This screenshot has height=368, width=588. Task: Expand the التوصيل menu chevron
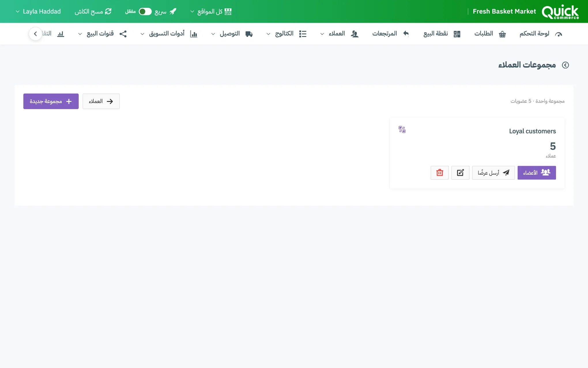coord(213,34)
